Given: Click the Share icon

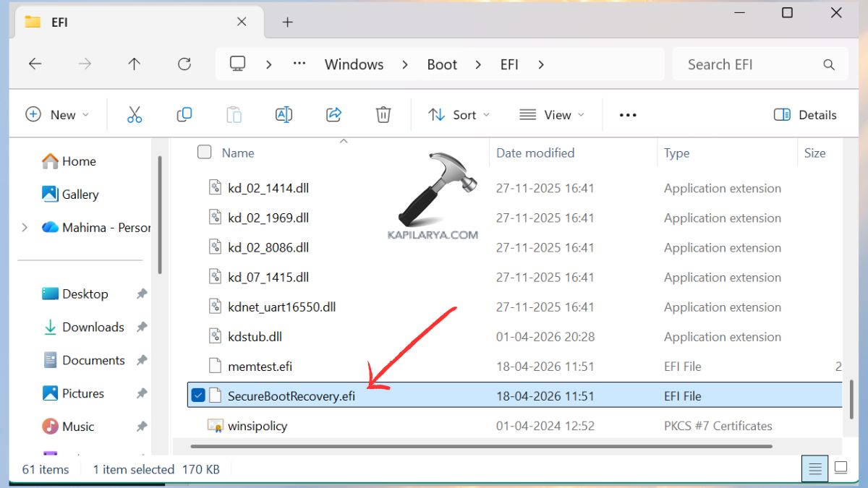Looking at the screenshot, I should (333, 114).
